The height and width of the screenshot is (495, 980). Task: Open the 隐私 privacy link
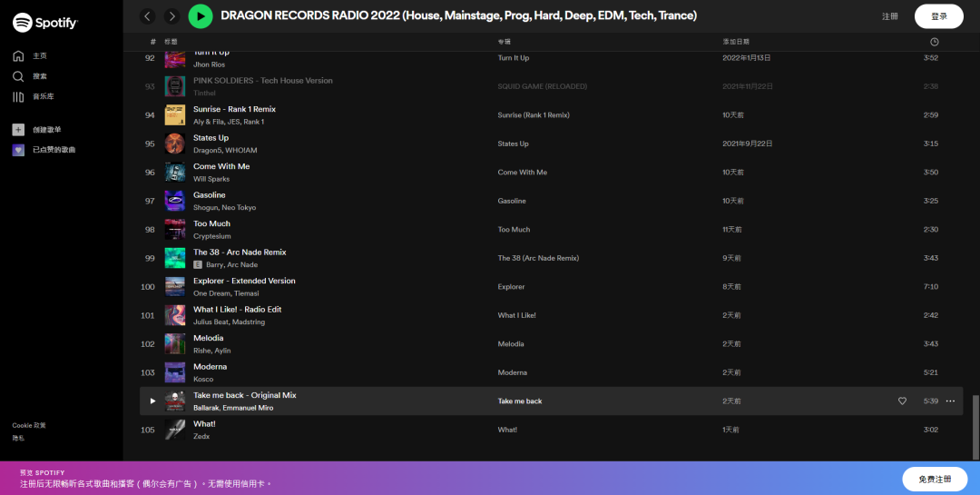pos(18,438)
